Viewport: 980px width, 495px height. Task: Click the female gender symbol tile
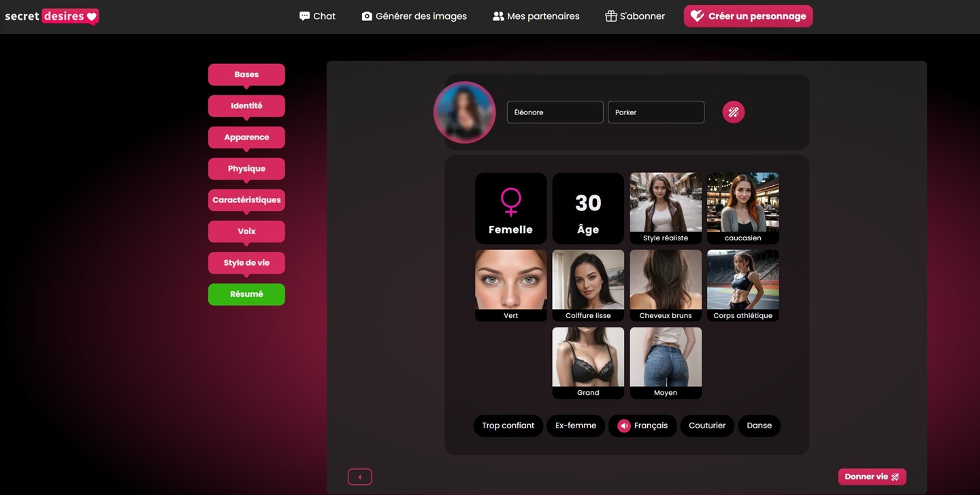coord(510,208)
